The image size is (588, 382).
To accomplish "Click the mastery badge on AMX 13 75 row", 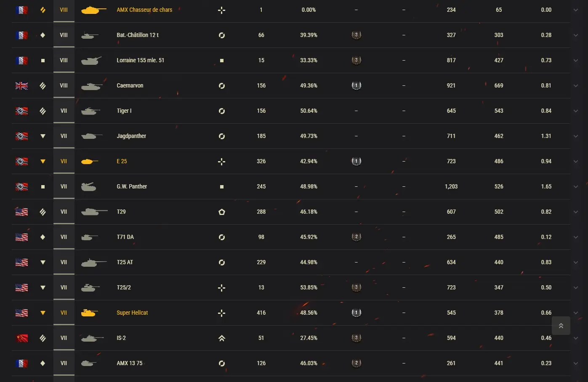I will click(x=356, y=363).
